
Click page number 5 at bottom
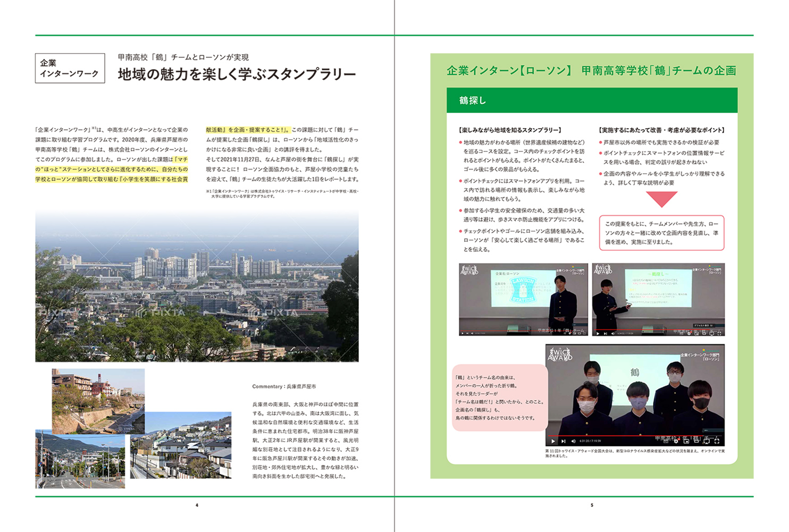click(x=592, y=505)
